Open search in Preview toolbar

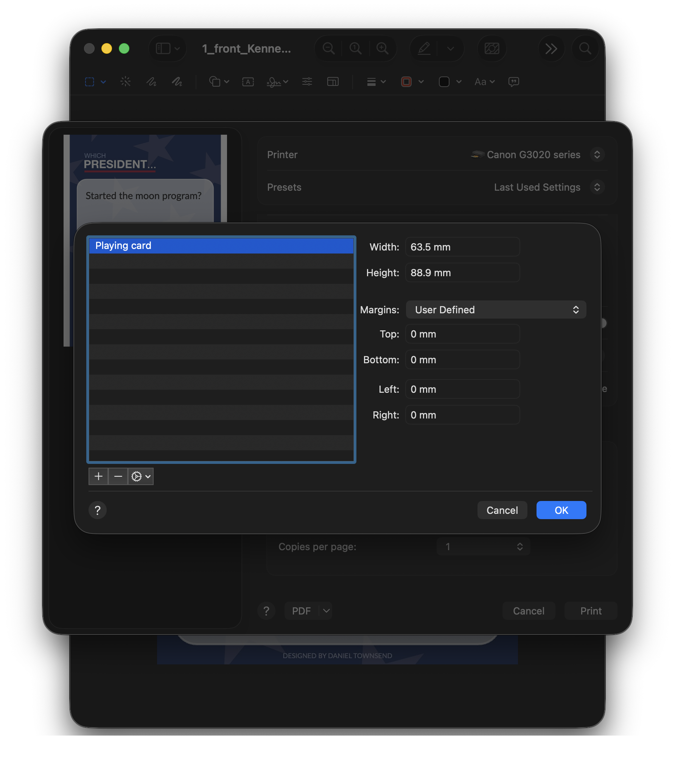585,48
